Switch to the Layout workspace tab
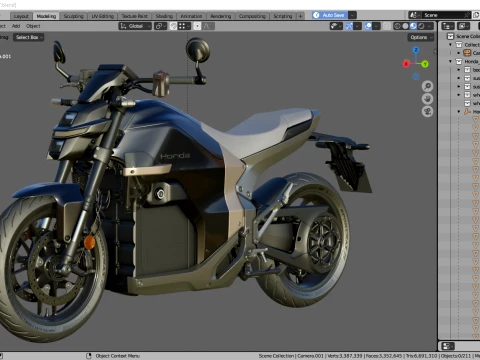480x360 pixels. tap(21, 16)
